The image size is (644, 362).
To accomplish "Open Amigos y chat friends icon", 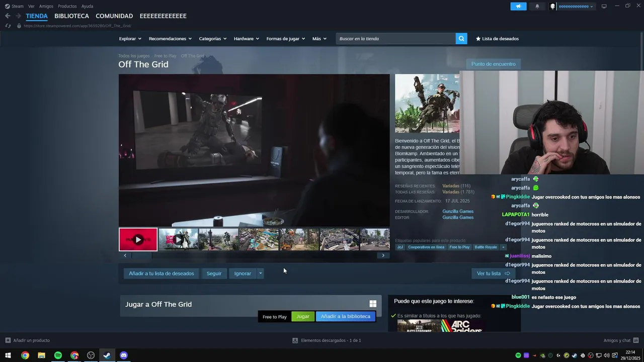I will click(x=636, y=340).
